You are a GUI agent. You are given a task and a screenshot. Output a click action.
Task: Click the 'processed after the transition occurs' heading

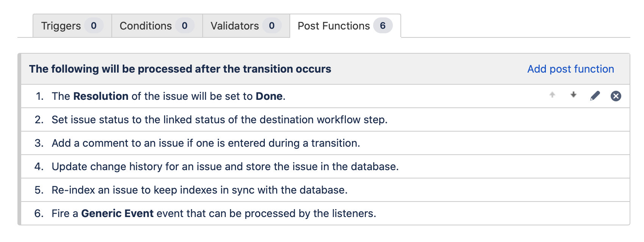tap(180, 69)
